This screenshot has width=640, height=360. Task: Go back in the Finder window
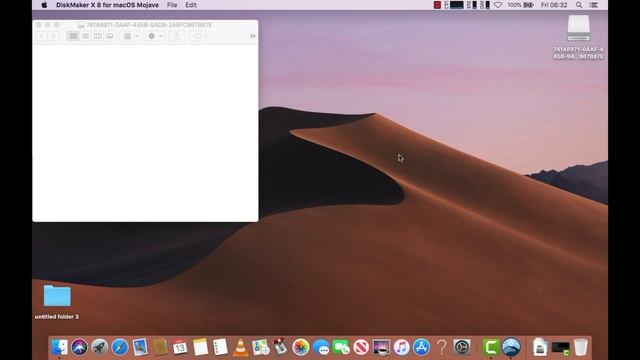[42, 36]
